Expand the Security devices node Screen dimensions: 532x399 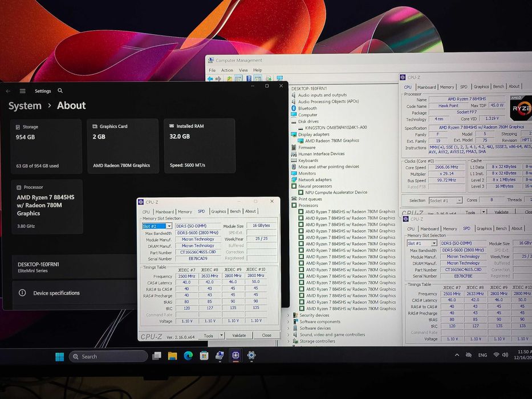289,315
